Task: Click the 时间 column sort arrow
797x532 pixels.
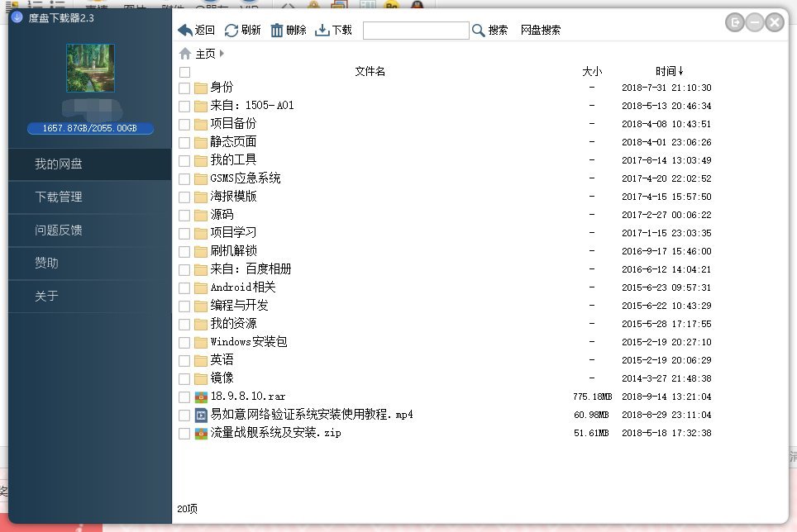Action: coord(682,71)
